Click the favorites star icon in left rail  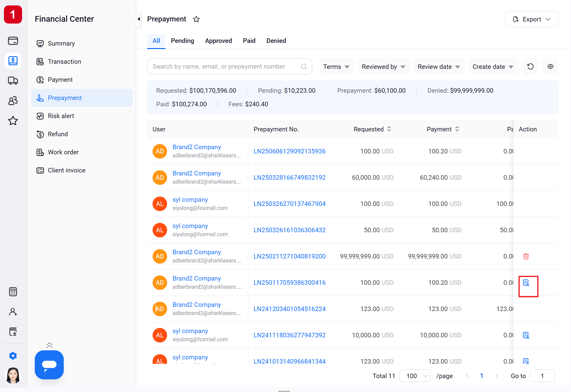13,121
